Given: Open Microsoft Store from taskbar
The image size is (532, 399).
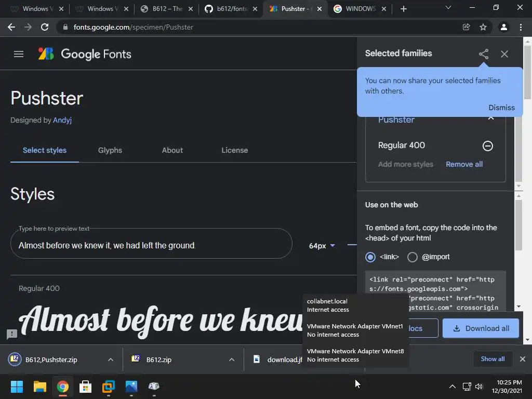Looking at the screenshot, I should 86,387.
